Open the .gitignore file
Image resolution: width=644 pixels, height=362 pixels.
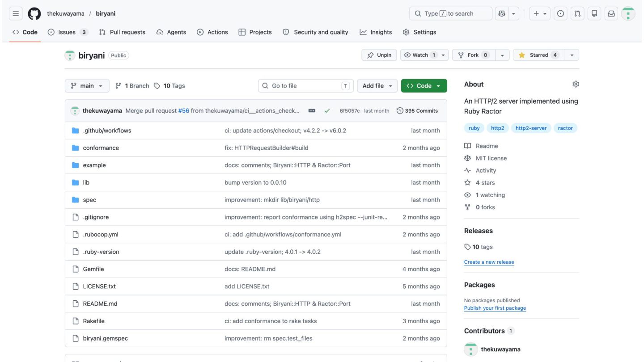pos(96,217)
